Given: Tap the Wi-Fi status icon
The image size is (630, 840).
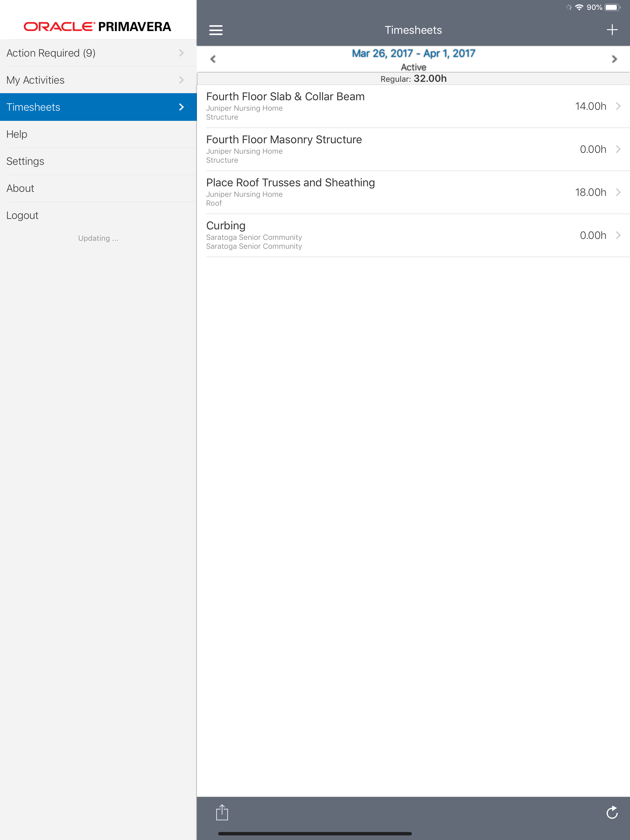Looking at the screenshot, I should [579, 7].
